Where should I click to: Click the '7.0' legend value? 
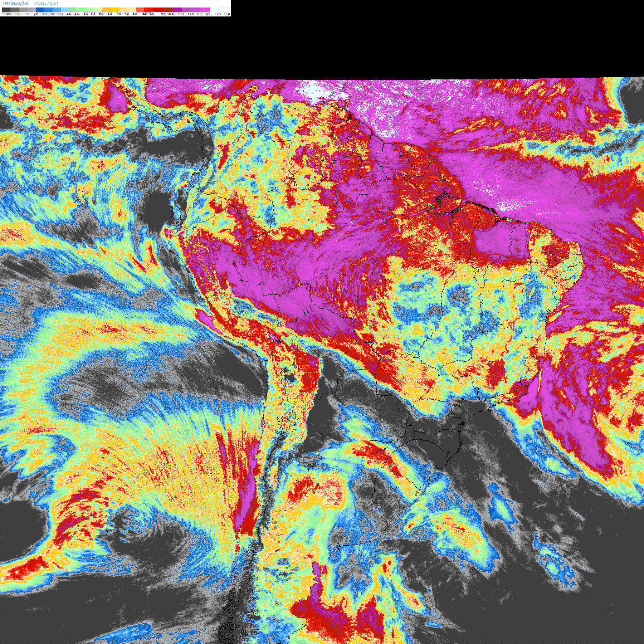[x=119, y=14]
